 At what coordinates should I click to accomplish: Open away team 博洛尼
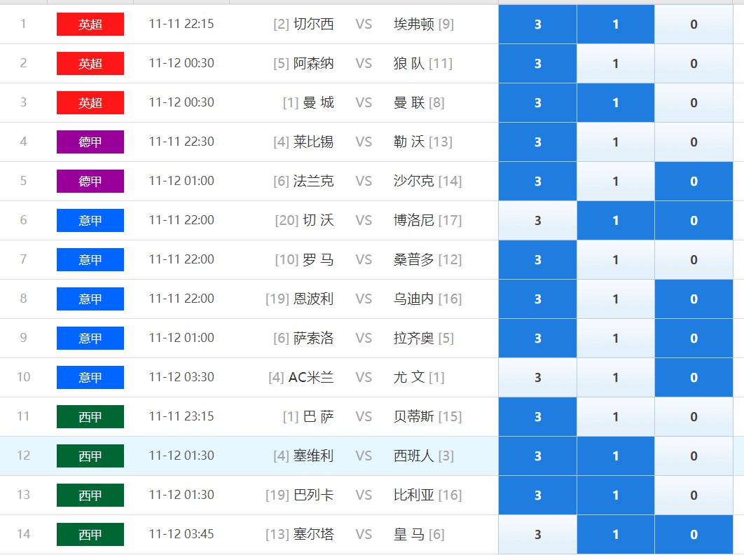coord(414,220)
